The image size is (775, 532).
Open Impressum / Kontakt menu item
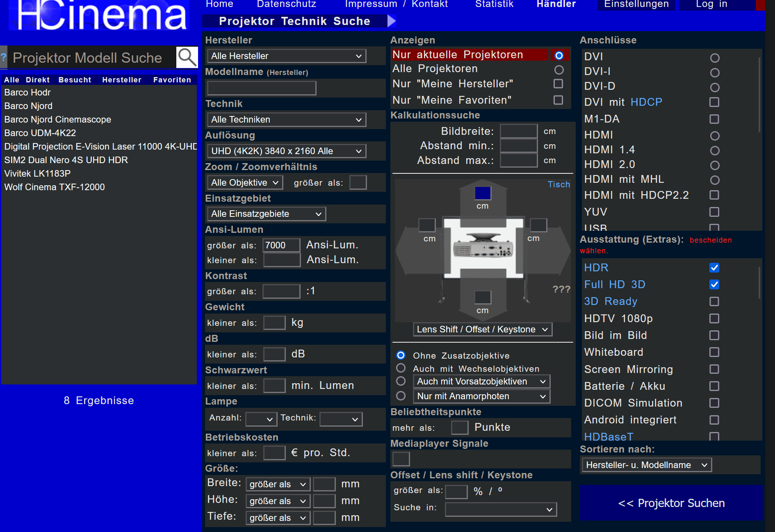pyautogui.click(x=396, y=4)
